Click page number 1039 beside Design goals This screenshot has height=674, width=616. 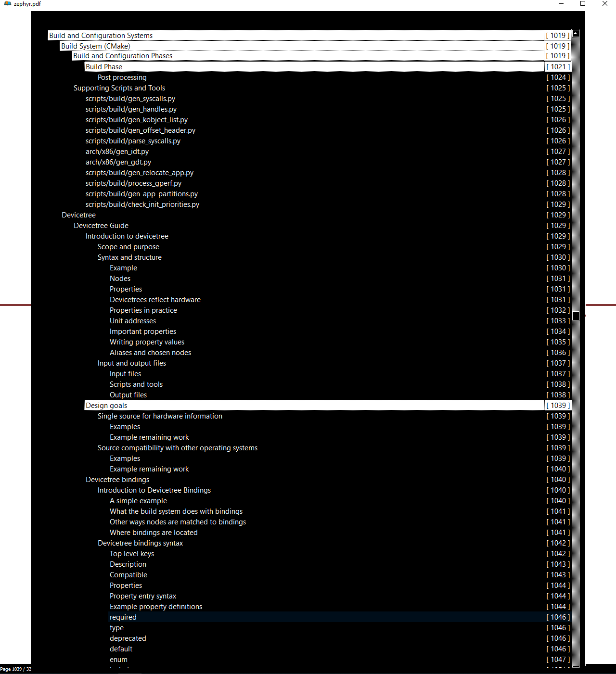pyautogui.click(x=558, y=405)
